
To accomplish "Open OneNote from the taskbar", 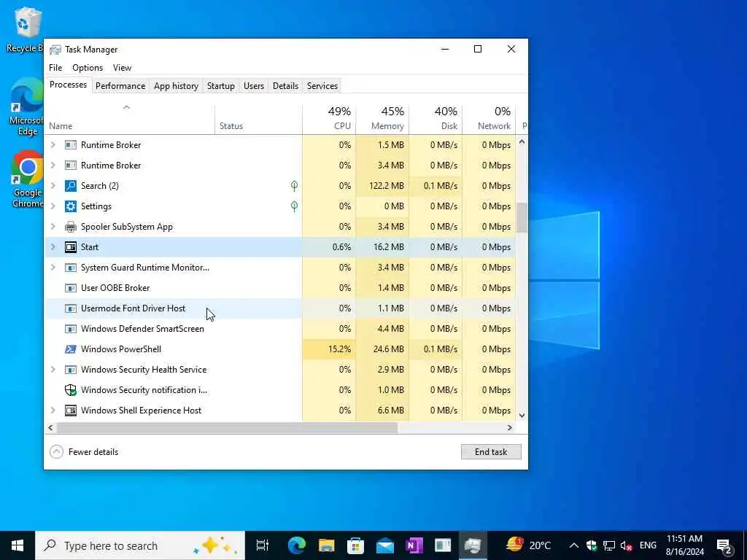I will click(x=414, y=545).
